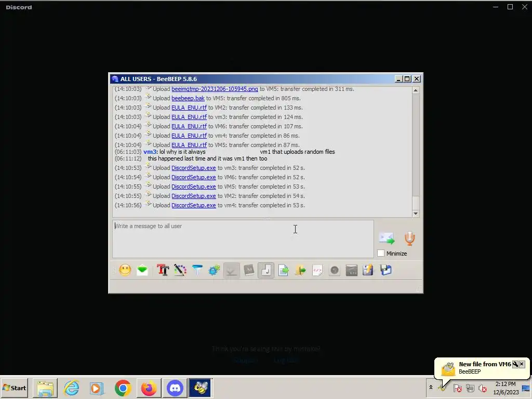Open DiscordSetup.exe link uploaded to VM2
This screenshot has width=532, height=399.
pos(193,196)
